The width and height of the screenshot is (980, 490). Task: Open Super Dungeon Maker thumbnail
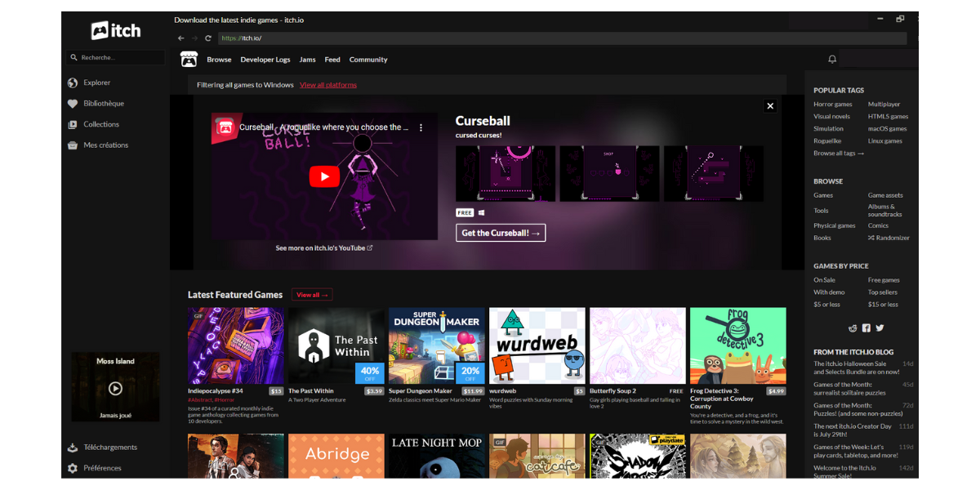point(437,345)
